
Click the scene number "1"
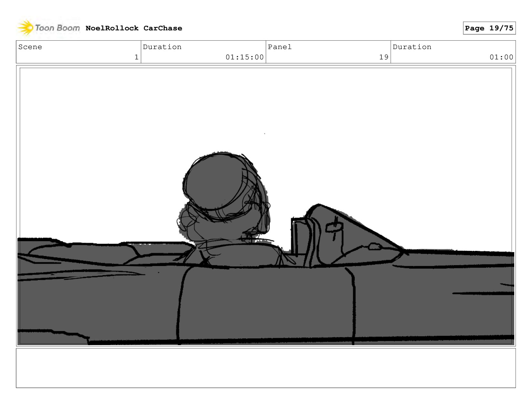click(137, 57)
